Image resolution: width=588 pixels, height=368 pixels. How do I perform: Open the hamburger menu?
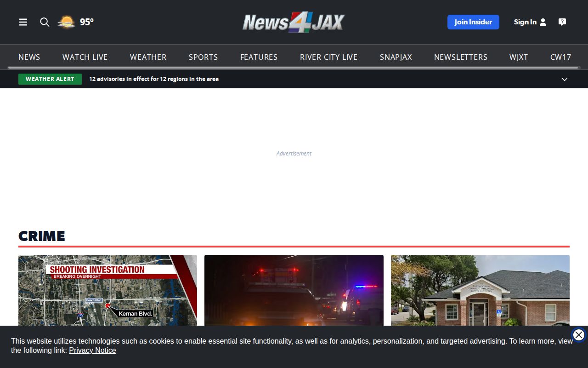23,22
